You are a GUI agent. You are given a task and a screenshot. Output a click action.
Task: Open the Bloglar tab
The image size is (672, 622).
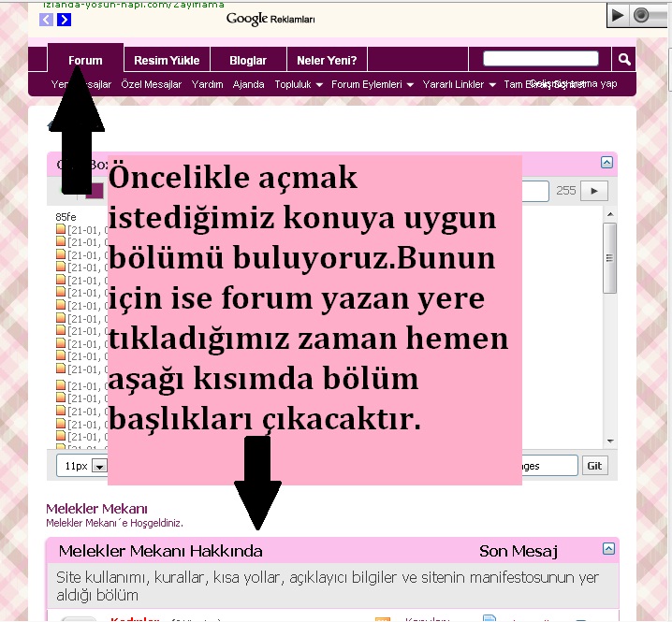pyautogui.click(x=248, y=60)
